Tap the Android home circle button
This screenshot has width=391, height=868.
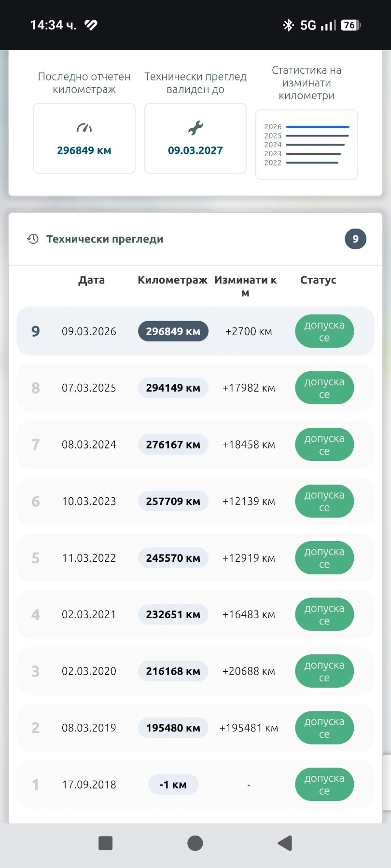[x=195, y=843]
